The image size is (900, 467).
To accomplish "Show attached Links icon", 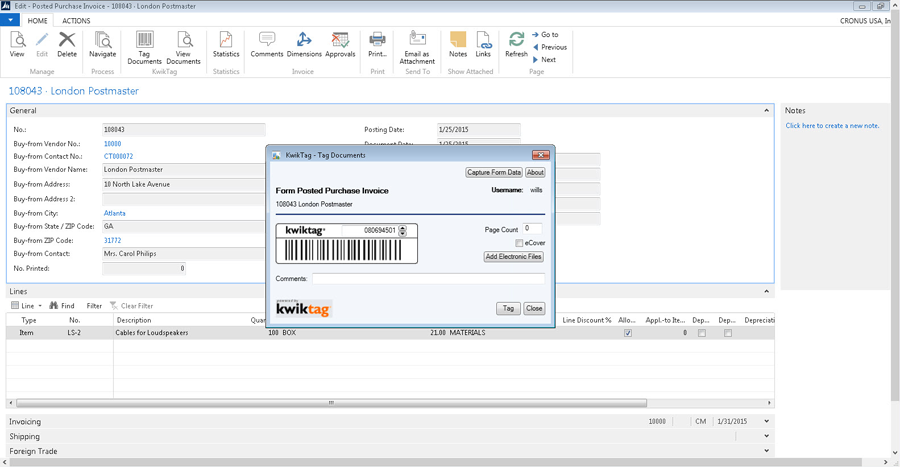I will (x=483, y=44).
